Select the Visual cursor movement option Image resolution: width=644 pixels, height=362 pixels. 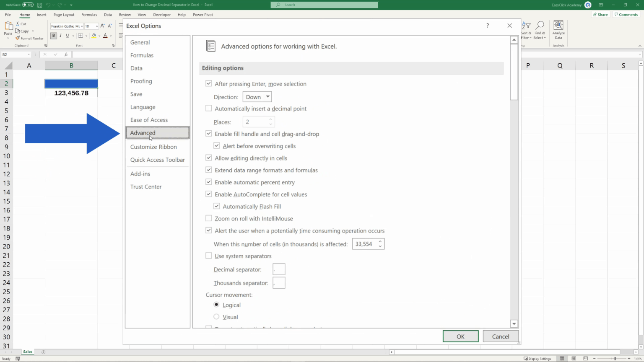[x=216, y=317]
